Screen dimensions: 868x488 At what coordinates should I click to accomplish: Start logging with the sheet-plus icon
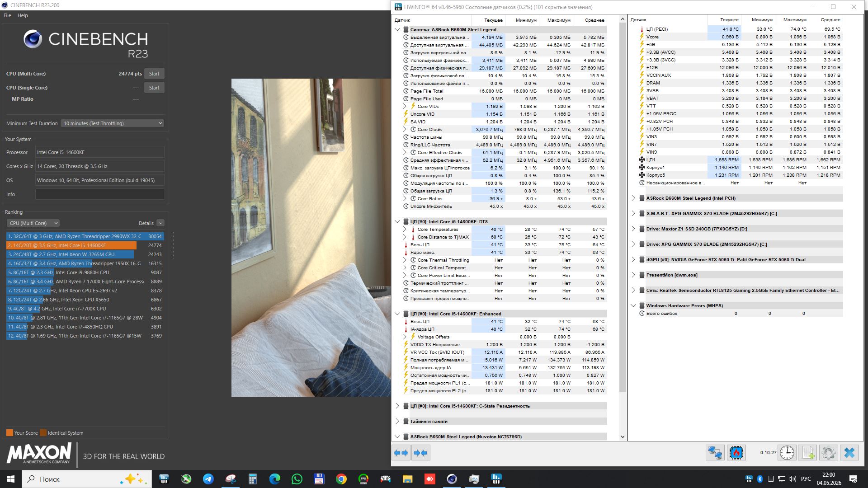[x=808, y=453]
